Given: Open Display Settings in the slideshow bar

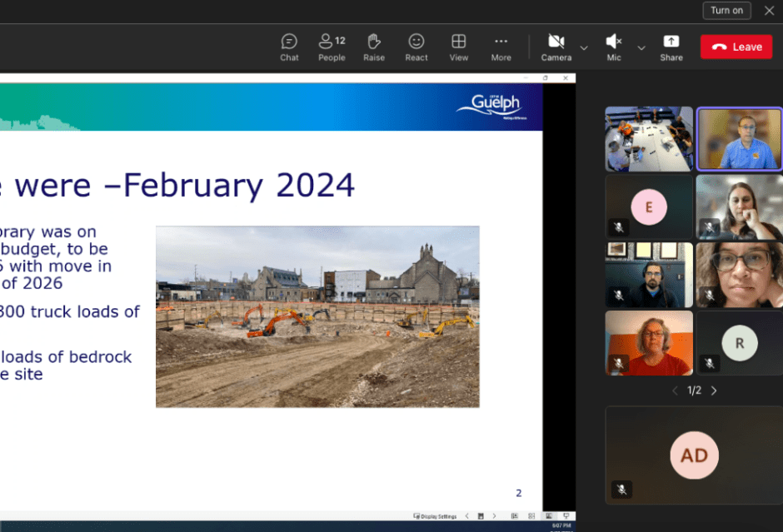Looking at the screenshot, I should point(436,517).
